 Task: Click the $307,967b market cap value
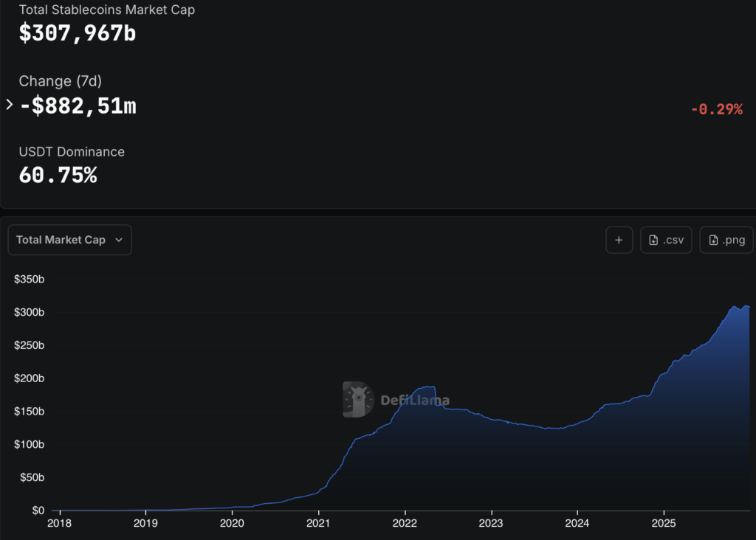78,33
